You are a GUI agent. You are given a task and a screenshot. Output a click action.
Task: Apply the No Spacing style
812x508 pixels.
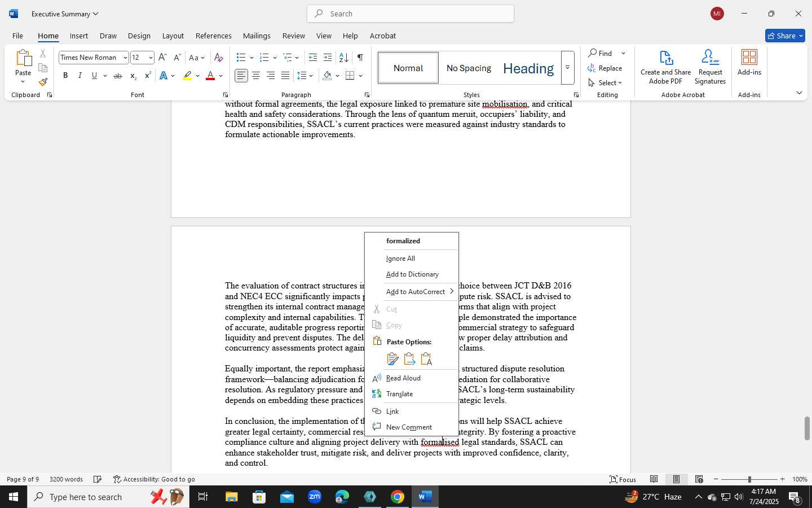click(x=469, y=68)
